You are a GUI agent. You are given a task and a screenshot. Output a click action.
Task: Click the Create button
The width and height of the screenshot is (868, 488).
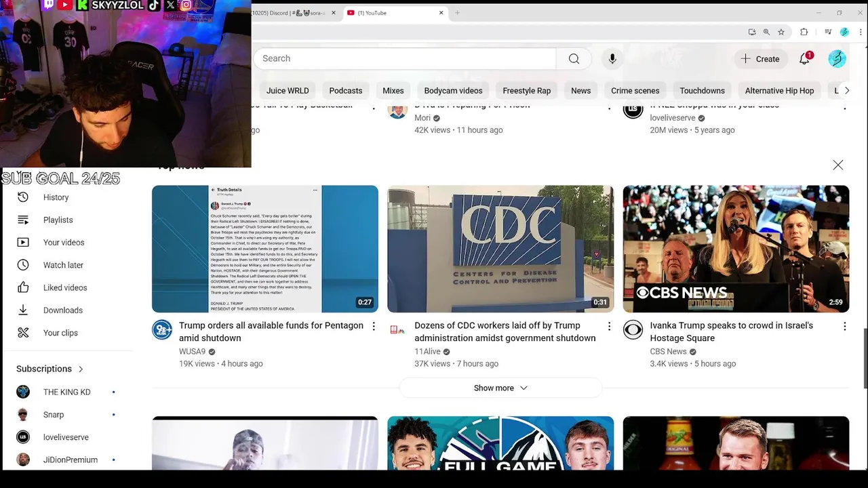[x=760, y=59]
